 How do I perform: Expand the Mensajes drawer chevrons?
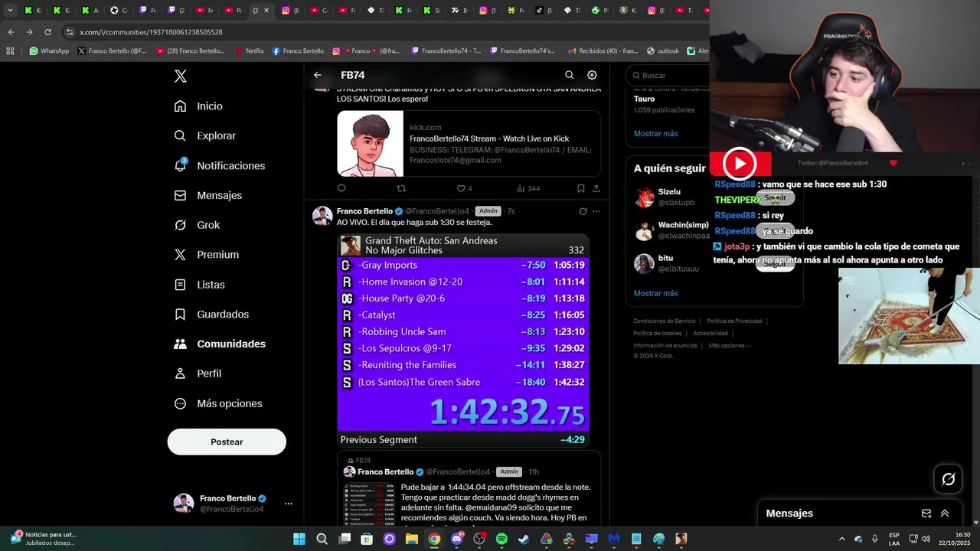tap(945, 514)
